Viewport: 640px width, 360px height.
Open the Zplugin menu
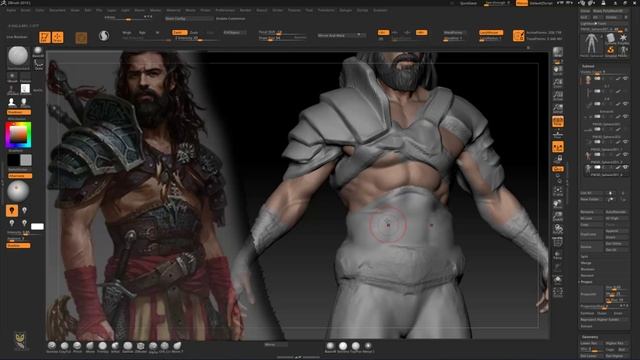[346, 10]
